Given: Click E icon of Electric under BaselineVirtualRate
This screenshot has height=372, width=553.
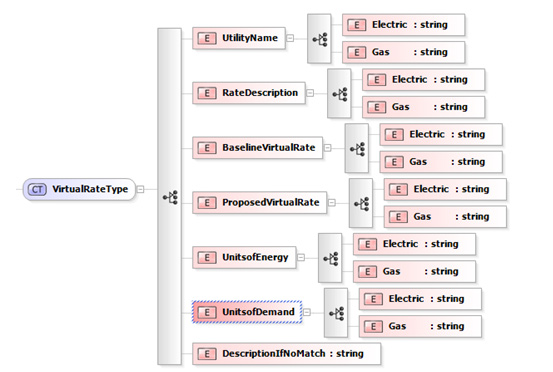Looking at the screenshot, I should pyautogui.click(x=394, y=135).
